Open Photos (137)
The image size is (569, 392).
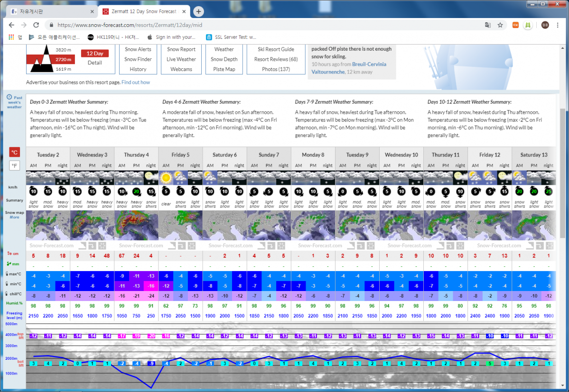point(276,69)
